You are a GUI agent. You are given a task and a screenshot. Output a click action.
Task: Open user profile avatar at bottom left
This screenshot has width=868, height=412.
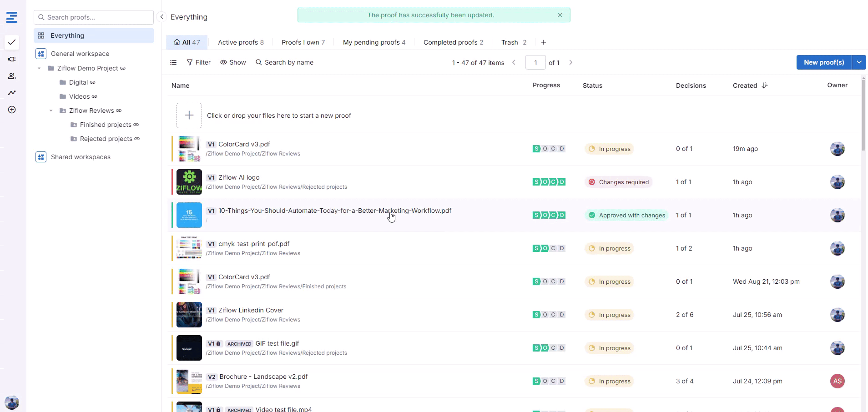pyautogui.click(x=12, y=402)
